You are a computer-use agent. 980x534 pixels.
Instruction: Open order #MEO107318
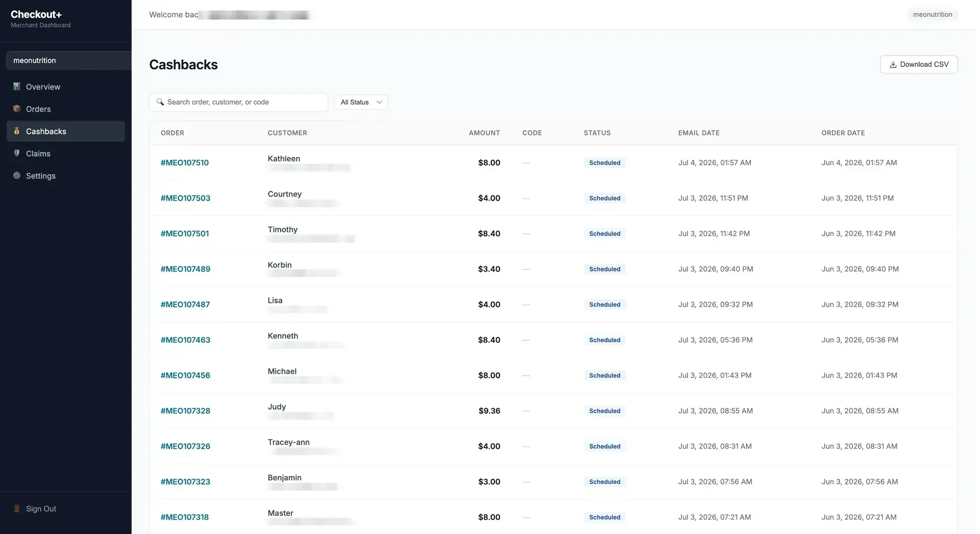coord(185,517)
